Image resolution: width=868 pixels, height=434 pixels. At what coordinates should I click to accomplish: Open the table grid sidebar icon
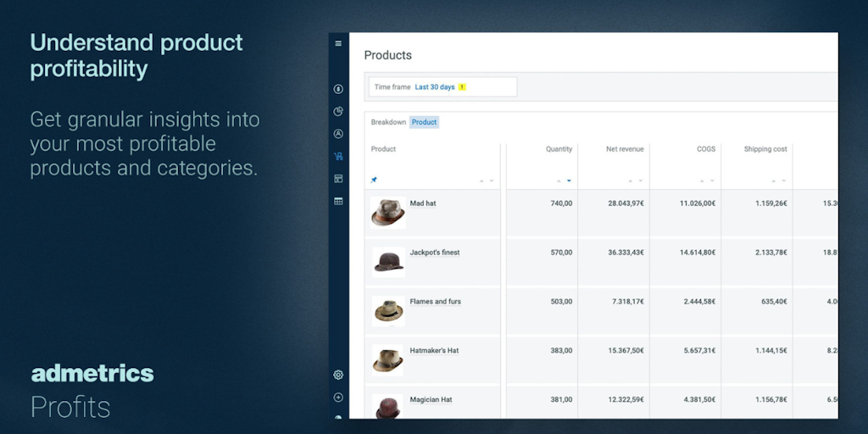[x=338, y=201]
